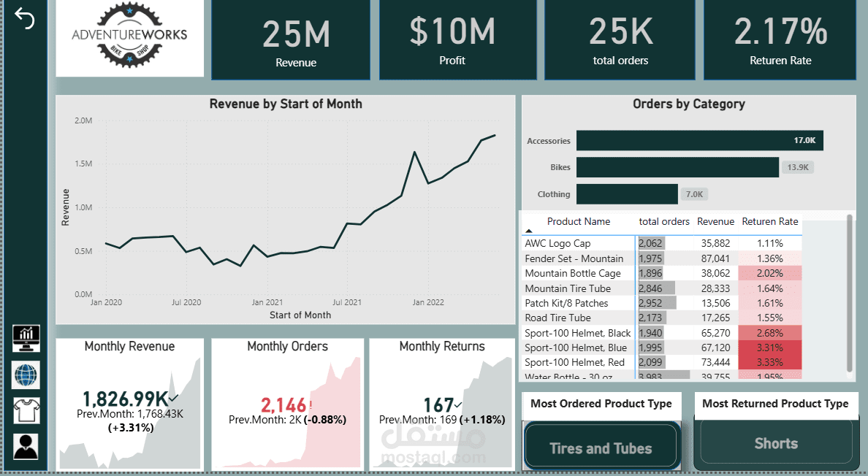Click the Monthly Revenue card title
The width and height of the screenshot is (868, 476).
129,346
